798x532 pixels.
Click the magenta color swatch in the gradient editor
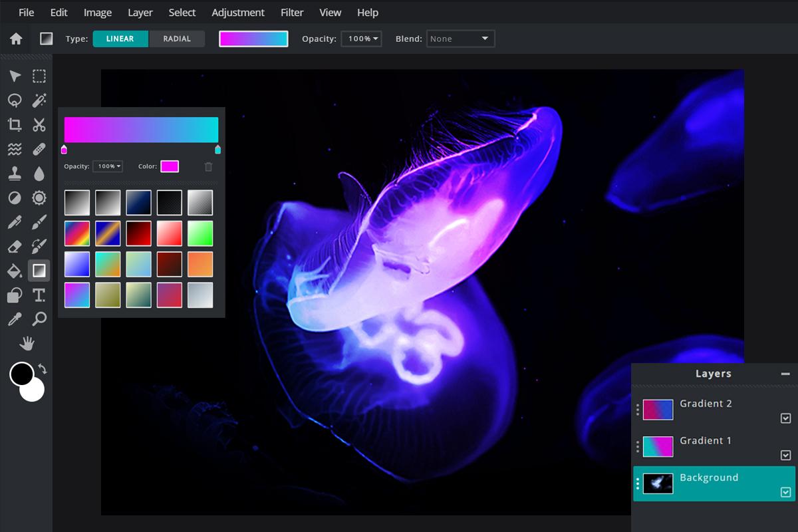(x=170, y=166)
